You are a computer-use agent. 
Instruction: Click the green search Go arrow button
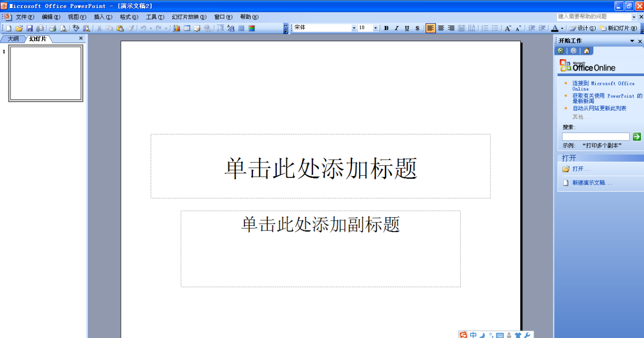[636, 137]
